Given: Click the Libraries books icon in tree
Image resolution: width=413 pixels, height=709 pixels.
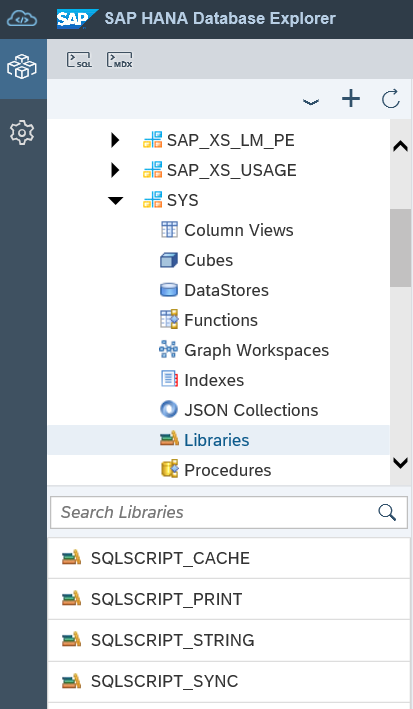Looking at the screenshot, I should click(x=169, y=439).
